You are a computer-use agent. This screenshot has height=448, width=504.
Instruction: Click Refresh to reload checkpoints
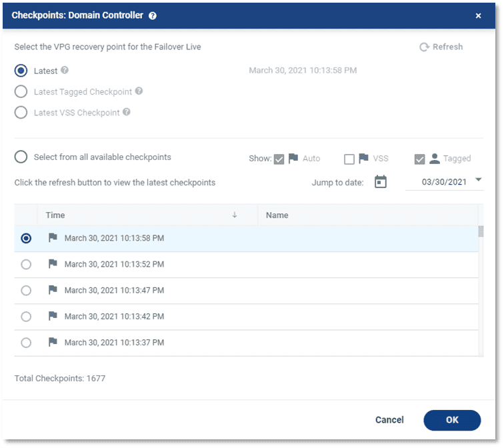pyautogui.click(x=441, y=47)
